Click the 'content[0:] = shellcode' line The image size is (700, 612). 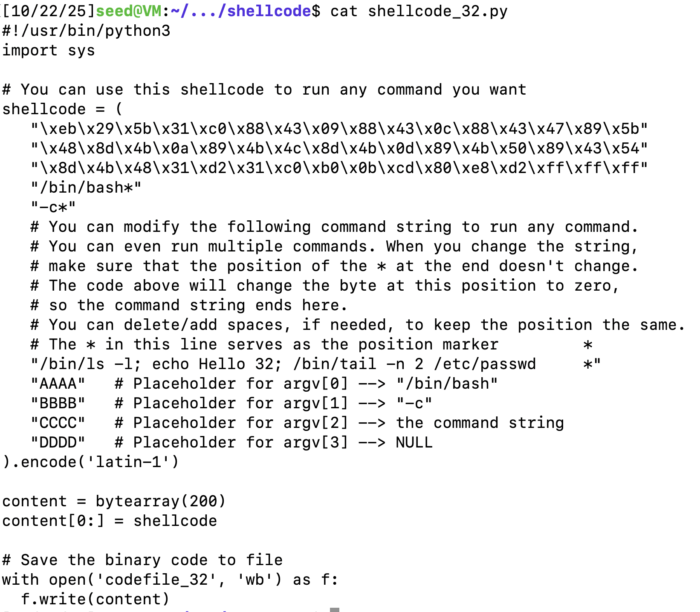pos(110,521)
